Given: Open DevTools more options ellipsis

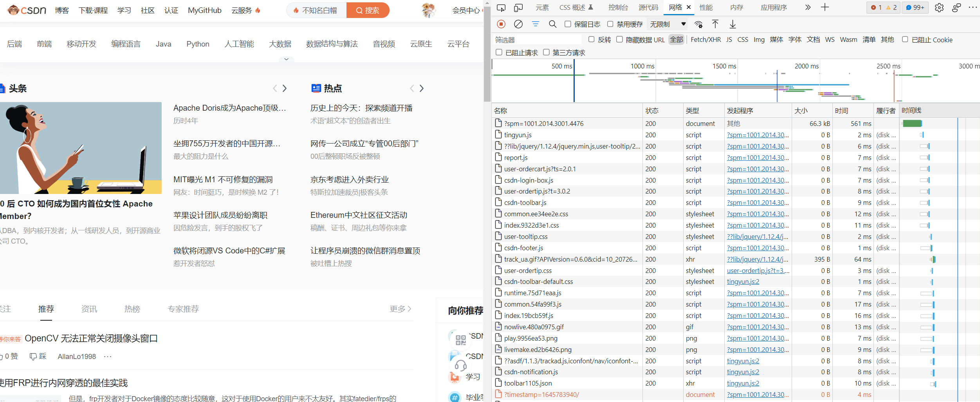Looking at the screenshot, I should (x=973, y=7).
